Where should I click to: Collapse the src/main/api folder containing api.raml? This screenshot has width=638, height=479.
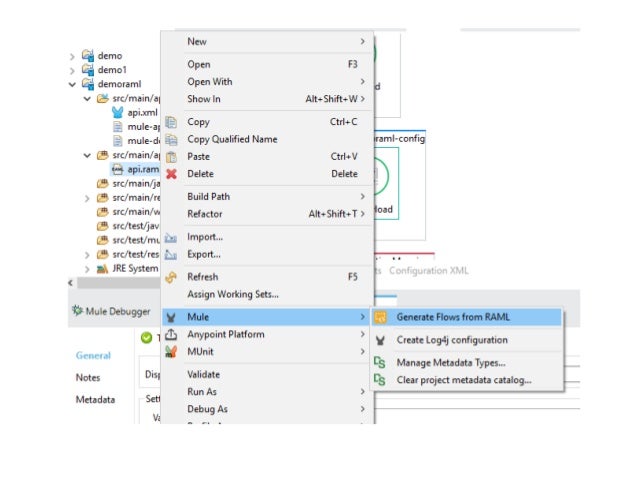click(87, 155)
